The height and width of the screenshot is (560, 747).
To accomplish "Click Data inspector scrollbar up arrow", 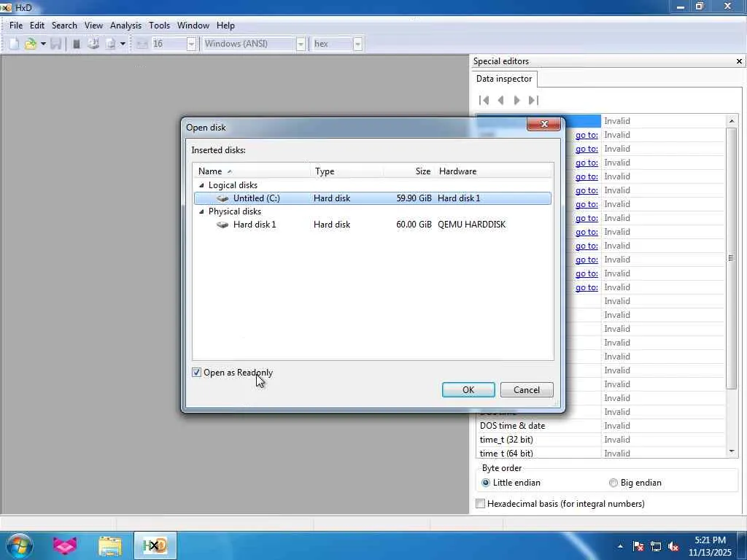I will pyautogui.click(x=732, y=121).
